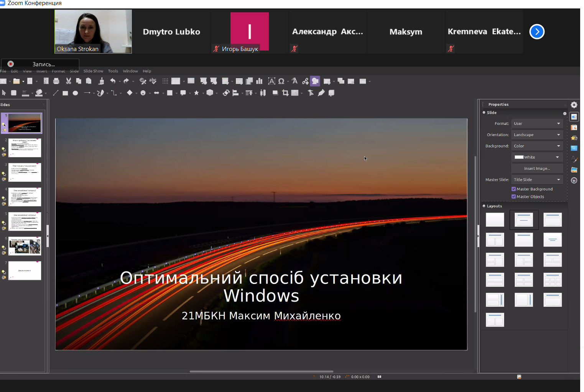Click the Insert Image button

pyautogui.click(x=537, y=169)
